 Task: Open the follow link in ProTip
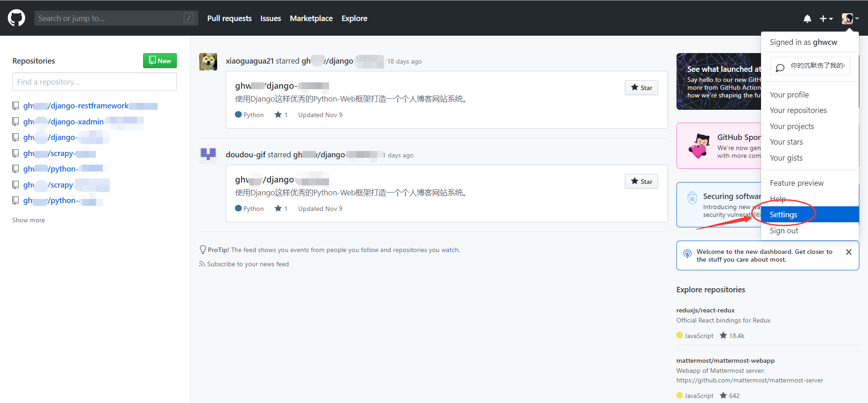369,250
